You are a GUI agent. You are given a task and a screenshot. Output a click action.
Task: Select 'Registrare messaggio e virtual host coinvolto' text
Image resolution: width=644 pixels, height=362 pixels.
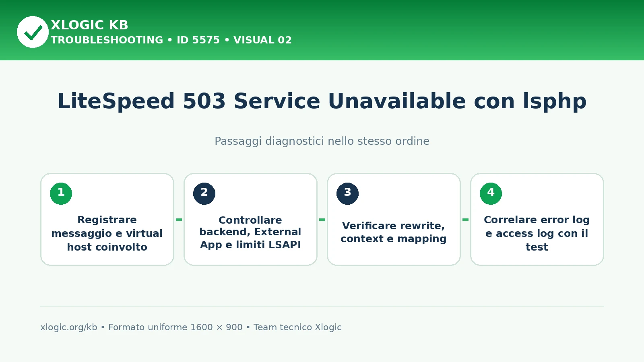[107, 233]
